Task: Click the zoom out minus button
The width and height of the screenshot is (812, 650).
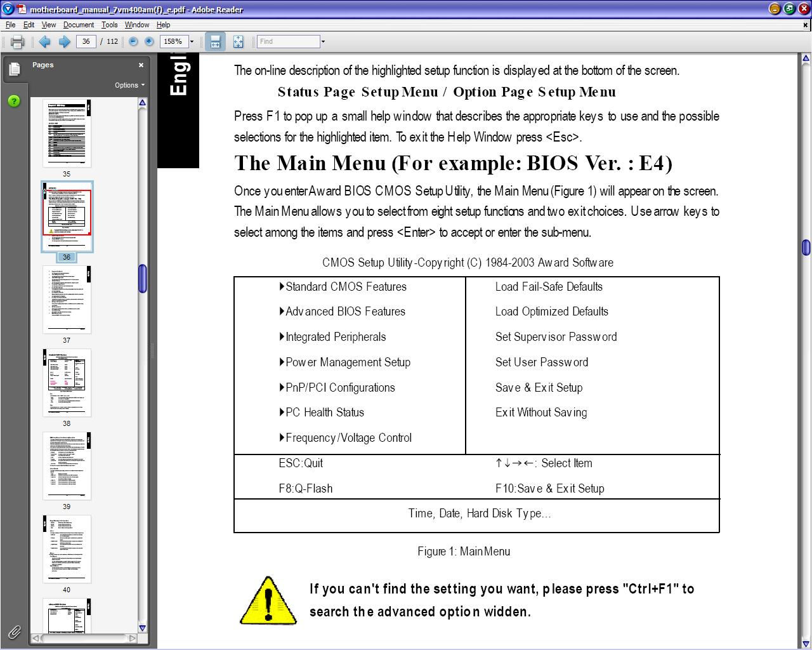Action: tap(133, 41)
